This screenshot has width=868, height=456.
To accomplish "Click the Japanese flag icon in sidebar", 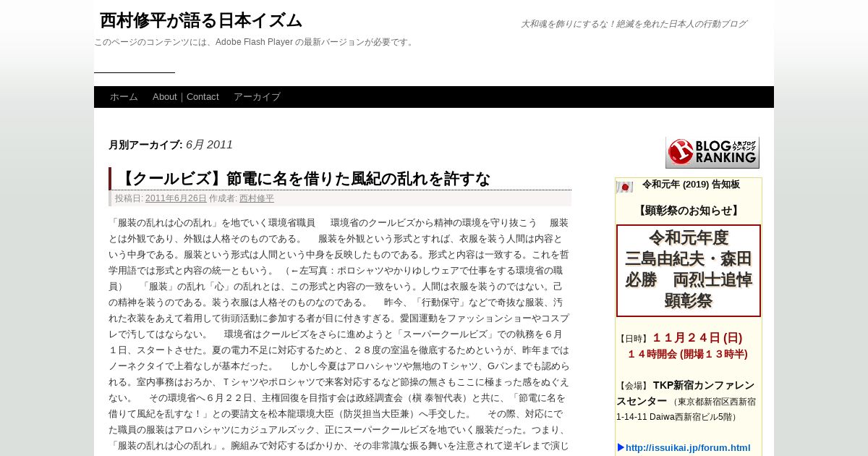I will pos(624,187).
